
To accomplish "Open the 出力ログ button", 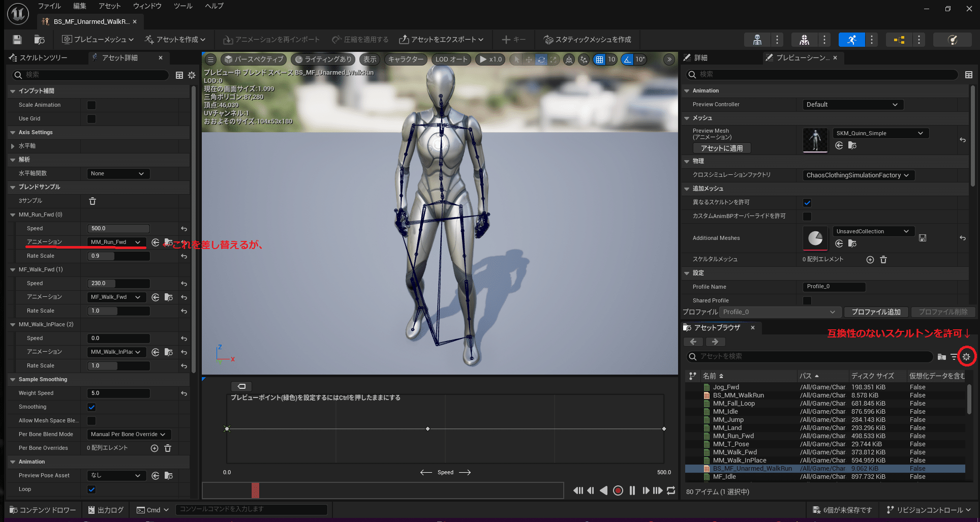I will [x=106, y=510].
